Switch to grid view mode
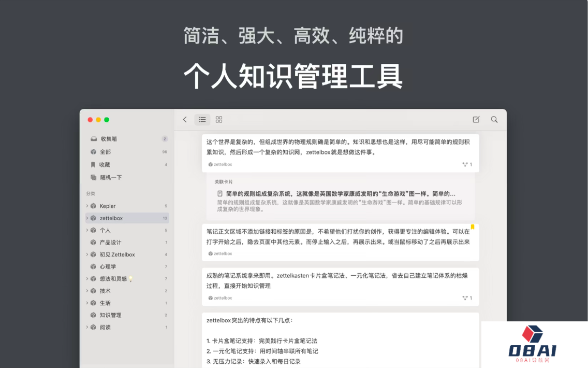The width and height of the screenshot is (588, 368). 219,120
